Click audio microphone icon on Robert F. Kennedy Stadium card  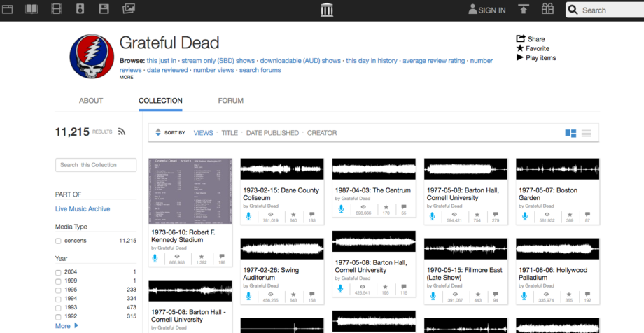(x=155, y=258)
